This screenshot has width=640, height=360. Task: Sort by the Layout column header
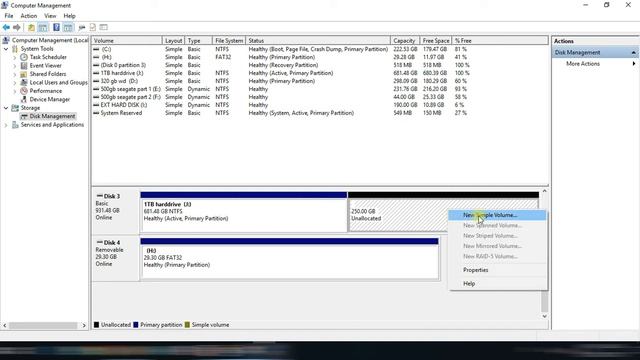click(173, 41)
